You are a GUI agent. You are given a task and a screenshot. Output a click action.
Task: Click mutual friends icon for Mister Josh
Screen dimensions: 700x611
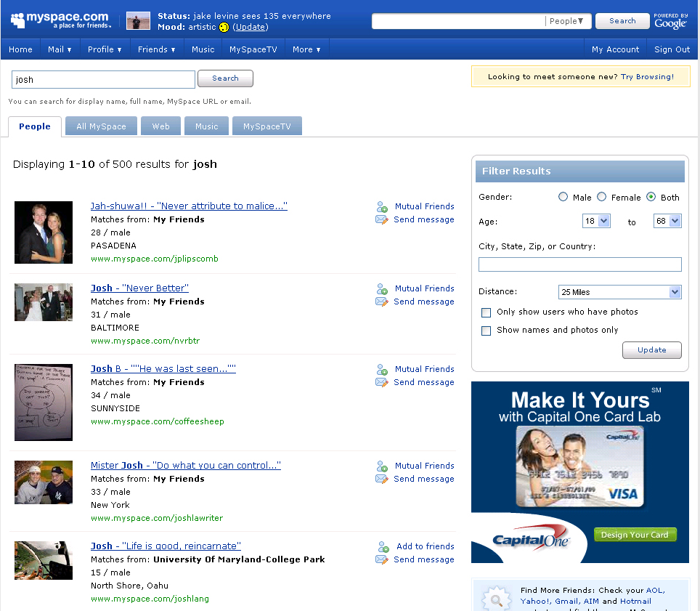(382, 466)
